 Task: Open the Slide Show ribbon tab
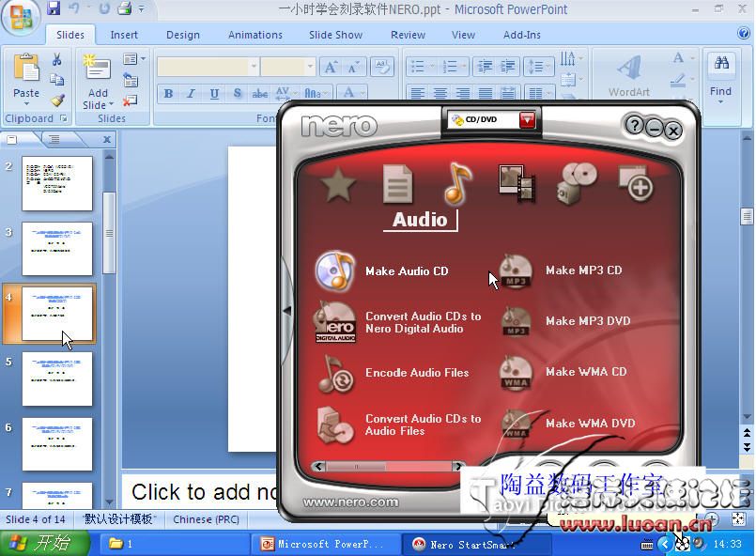point(335,35)
